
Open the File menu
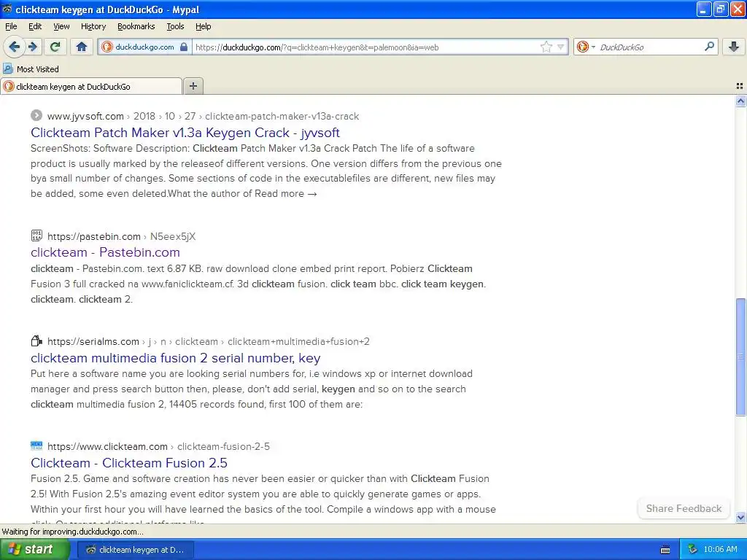click(x=11, y=26)
